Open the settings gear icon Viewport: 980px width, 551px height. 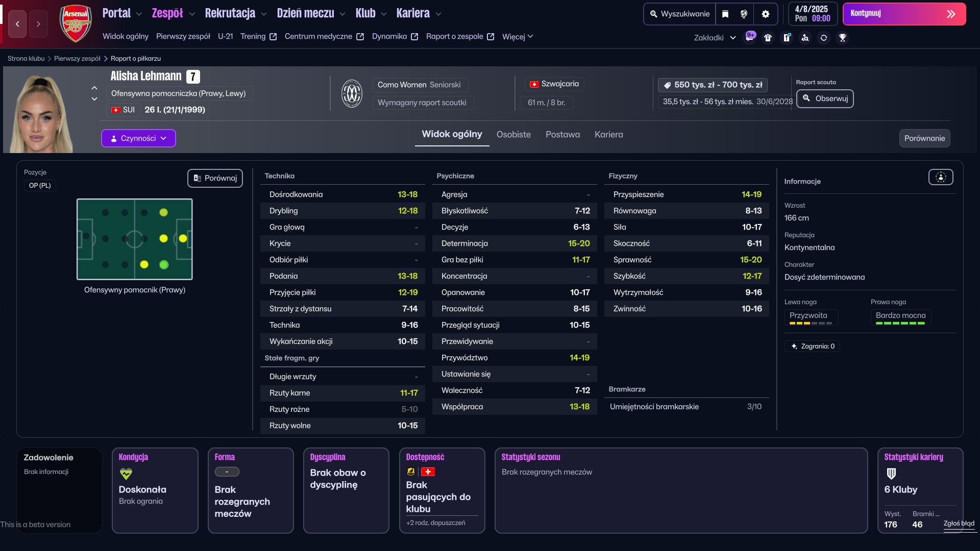pyautogui.click(x=765, y=14)
